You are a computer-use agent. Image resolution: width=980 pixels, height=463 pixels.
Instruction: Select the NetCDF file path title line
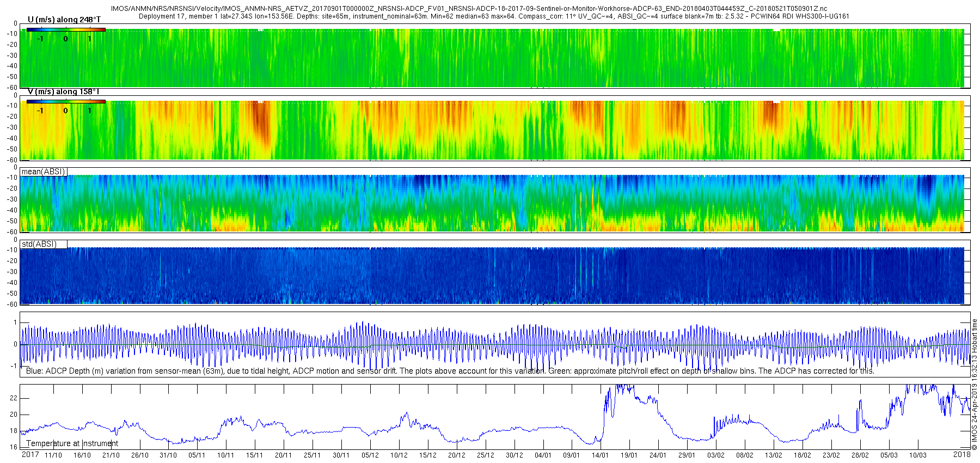[469, 9]
